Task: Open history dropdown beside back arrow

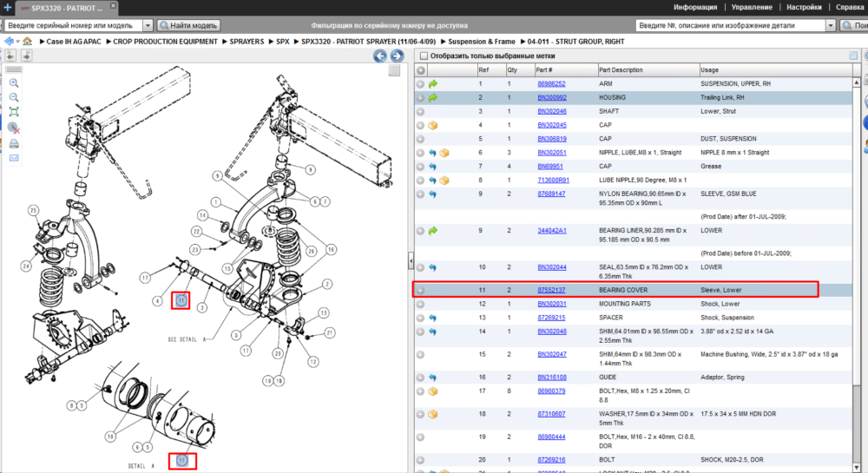Action: [x=18, y=42]
